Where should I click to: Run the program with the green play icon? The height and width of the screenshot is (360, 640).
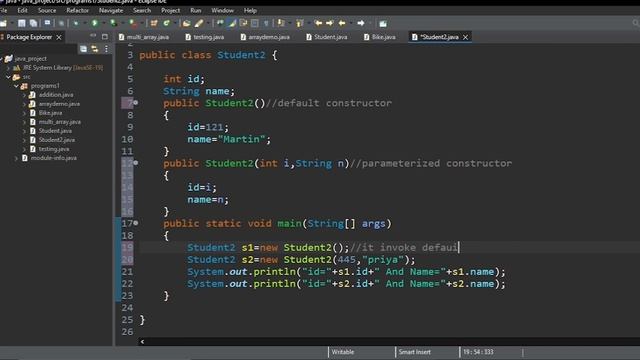tap(95, 23)
